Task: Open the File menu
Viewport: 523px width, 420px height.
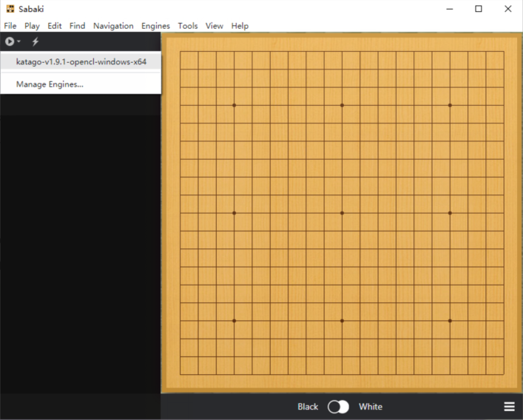Action: click(10, 26)
